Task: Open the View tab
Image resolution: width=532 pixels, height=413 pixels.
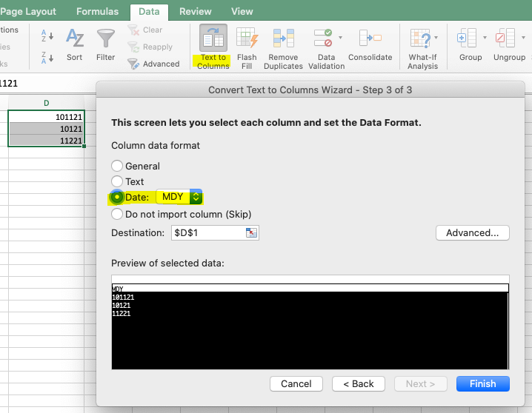Action: point(242,12)
